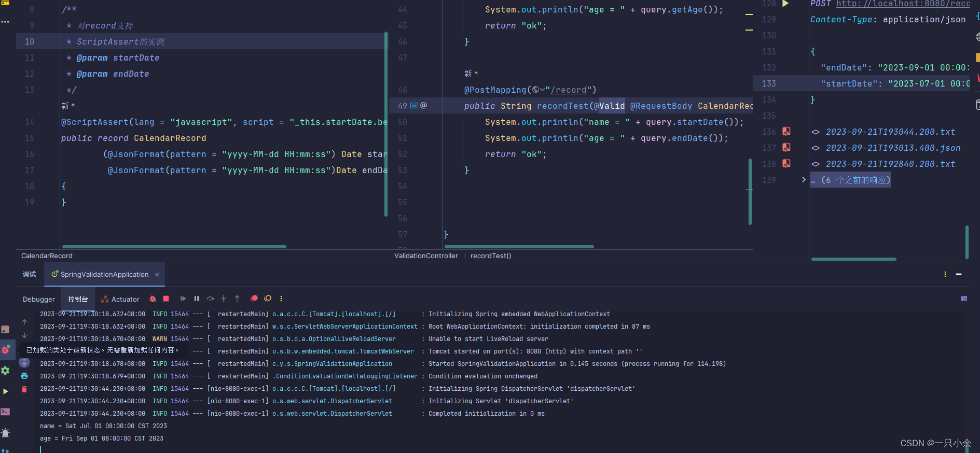Click the 新 * author hint above @ScriptAssert
This screenshot has height=453, width=980.
point(68,106)
